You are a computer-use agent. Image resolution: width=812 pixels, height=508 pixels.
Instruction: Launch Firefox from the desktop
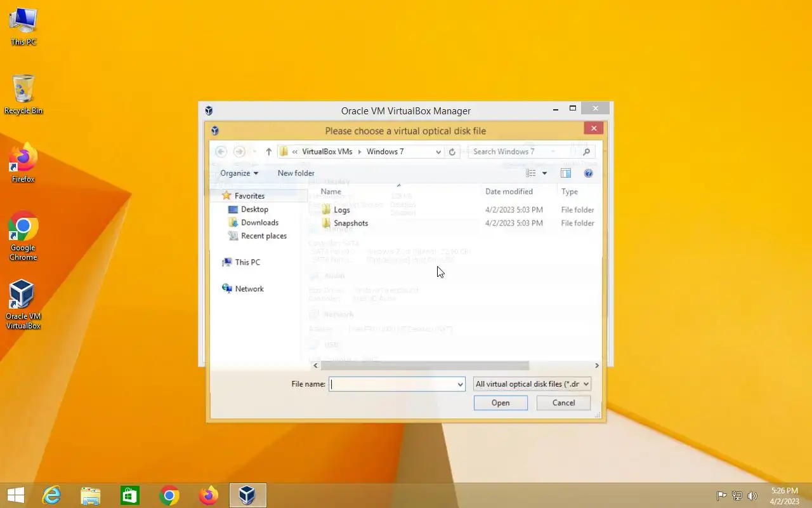(23, 163)
